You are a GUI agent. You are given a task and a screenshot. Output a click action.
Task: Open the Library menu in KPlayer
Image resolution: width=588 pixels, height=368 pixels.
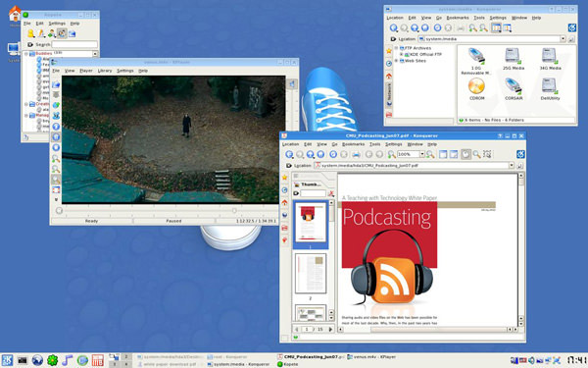[x=105, y=71]
